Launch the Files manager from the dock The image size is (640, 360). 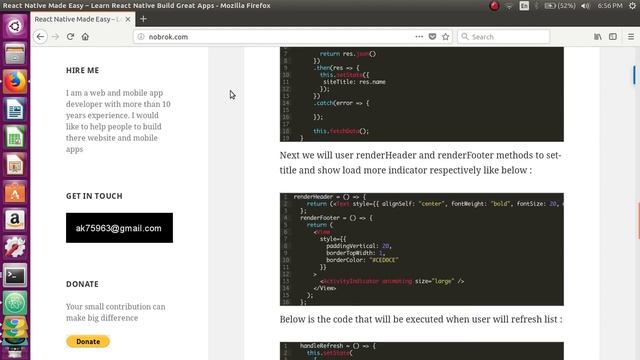15,54
